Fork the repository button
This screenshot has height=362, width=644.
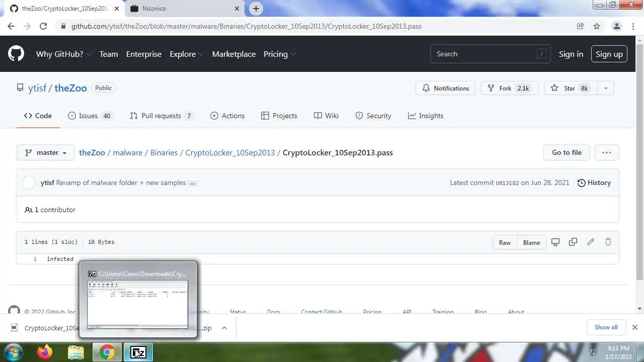click(x=510, y=88)
